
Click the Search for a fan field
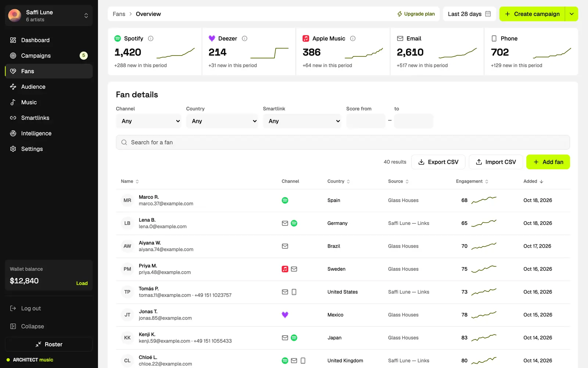coord(343,142)
